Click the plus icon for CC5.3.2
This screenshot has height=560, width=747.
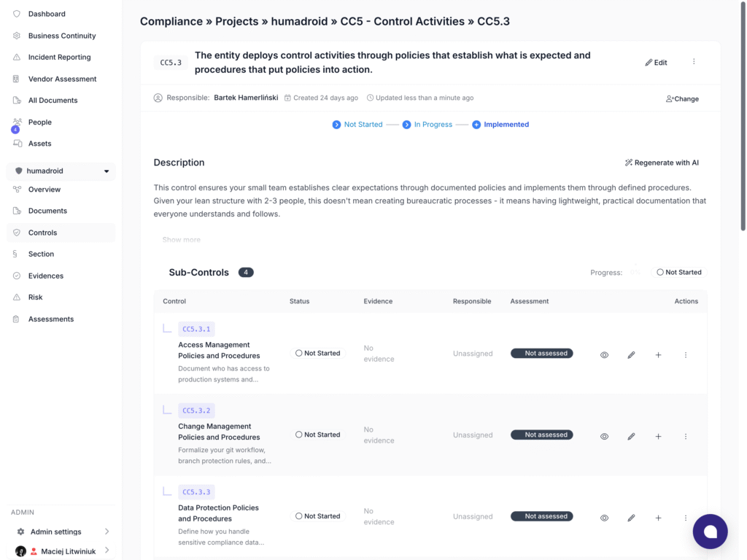(x=658, y=436)
